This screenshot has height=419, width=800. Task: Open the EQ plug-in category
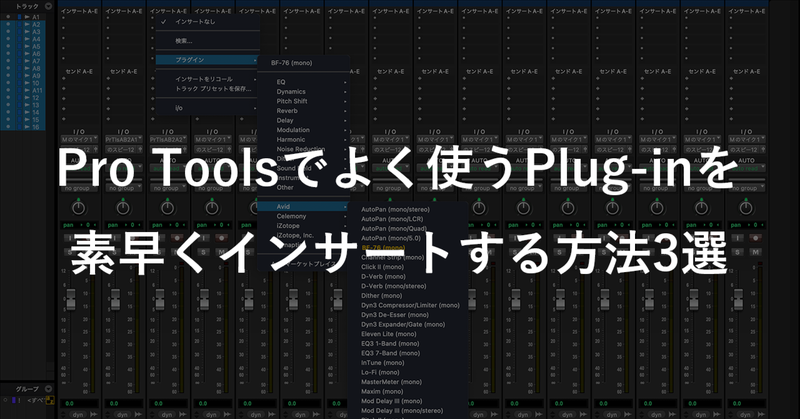(x=303, y=82)
